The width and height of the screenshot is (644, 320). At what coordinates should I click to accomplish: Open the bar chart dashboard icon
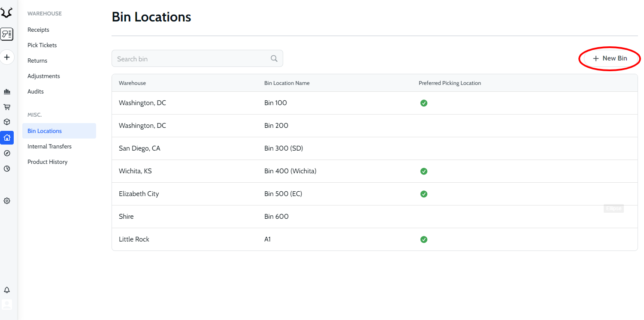pos(7,91)
